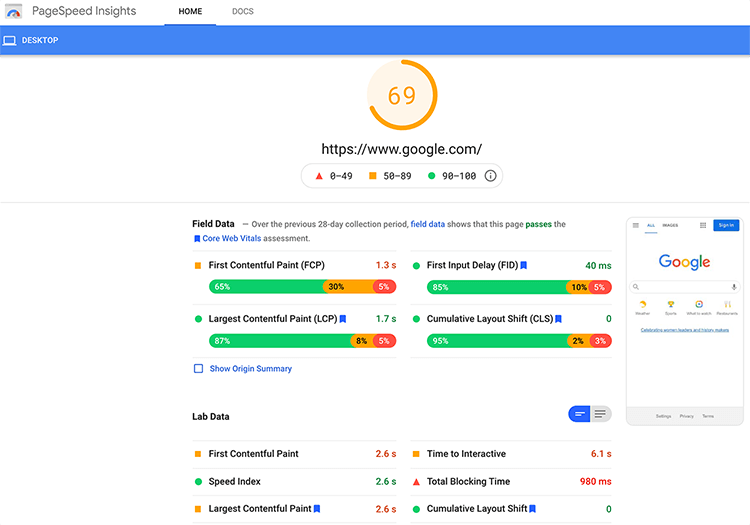The image size is (750, 525).
Task: Click green dot beside First Input Delay
Action: coord(416,265)
